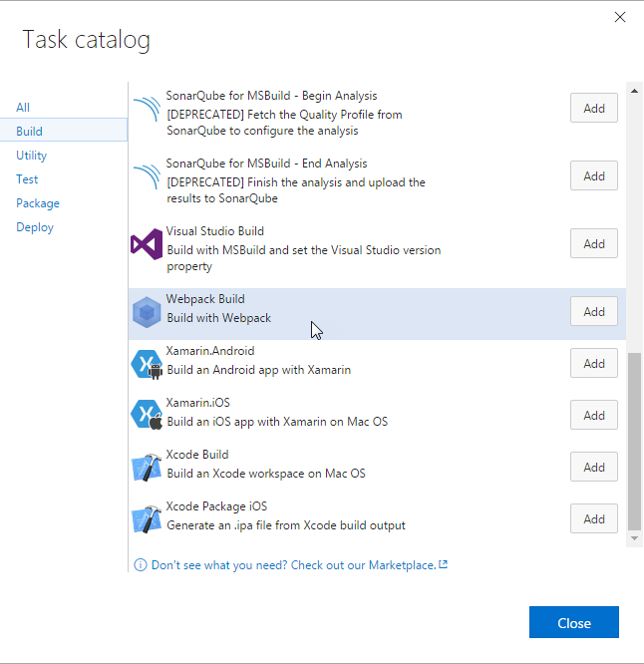644x664 pixels.
Task: Click the Xamarin.Android icon
Action: tap(147, 364)
